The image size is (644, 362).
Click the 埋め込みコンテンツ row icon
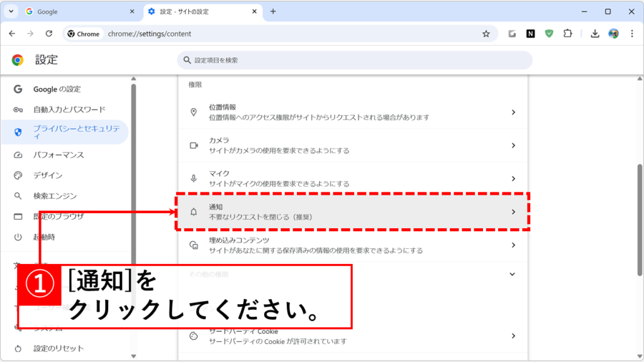pyautogui.click(x=194, y=245)
